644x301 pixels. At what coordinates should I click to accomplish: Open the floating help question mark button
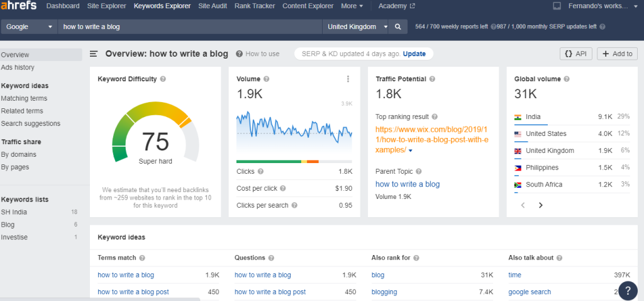click(628, 290)
